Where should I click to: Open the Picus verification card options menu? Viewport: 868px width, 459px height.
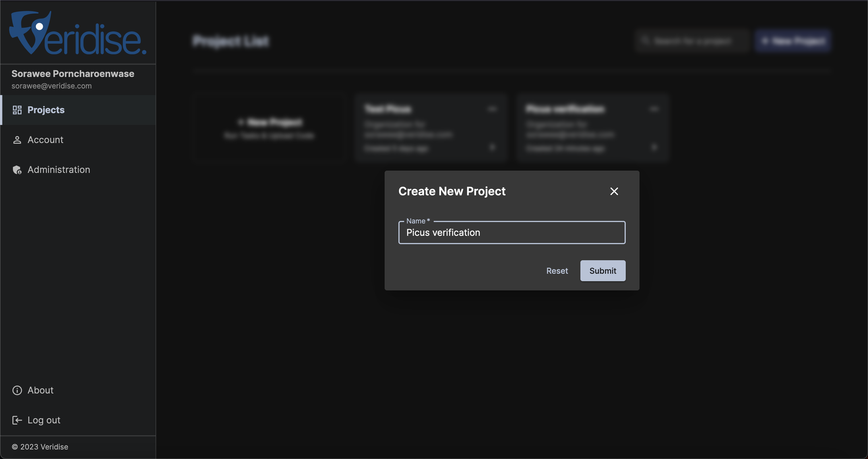pyautogui.click(x=654, y=109)
